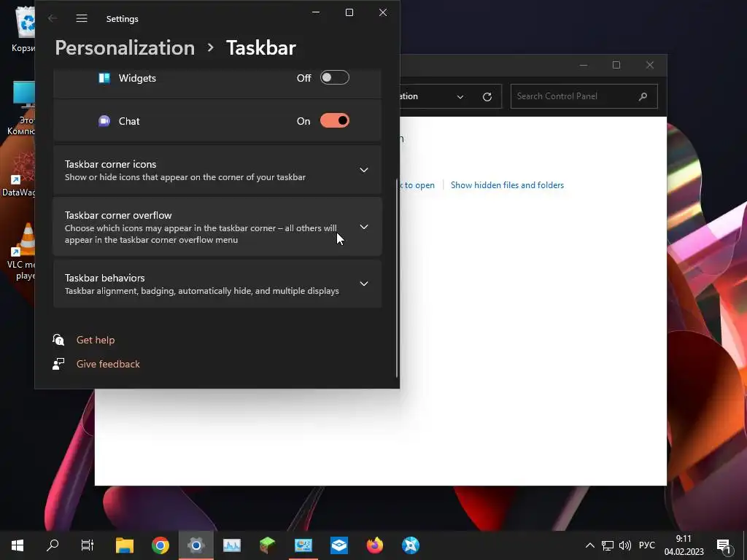Click Show hidden files and folders link
The height and width of the screenshot is (560, 747).
[x=508, y=185]
